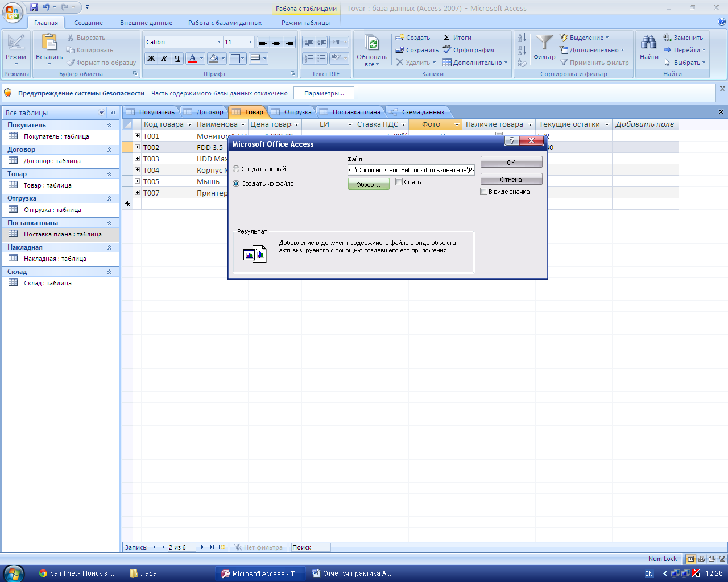Apply font color A button

tap(192, 58)
